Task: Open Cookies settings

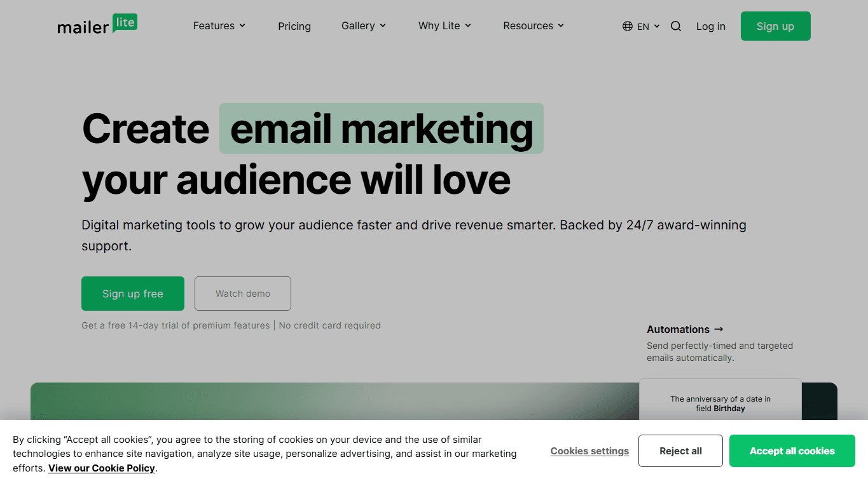Action: [589, 451]
